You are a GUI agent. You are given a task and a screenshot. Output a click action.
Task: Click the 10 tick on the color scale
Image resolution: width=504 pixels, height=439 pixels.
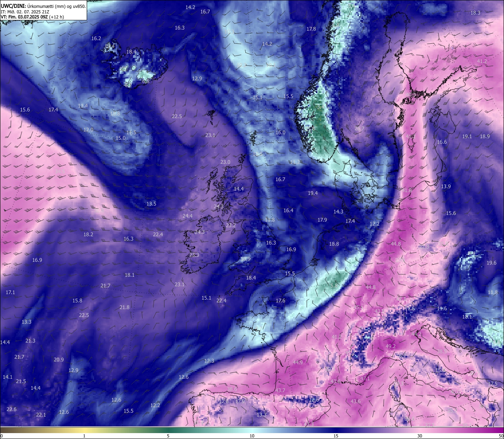click(252, 436)
